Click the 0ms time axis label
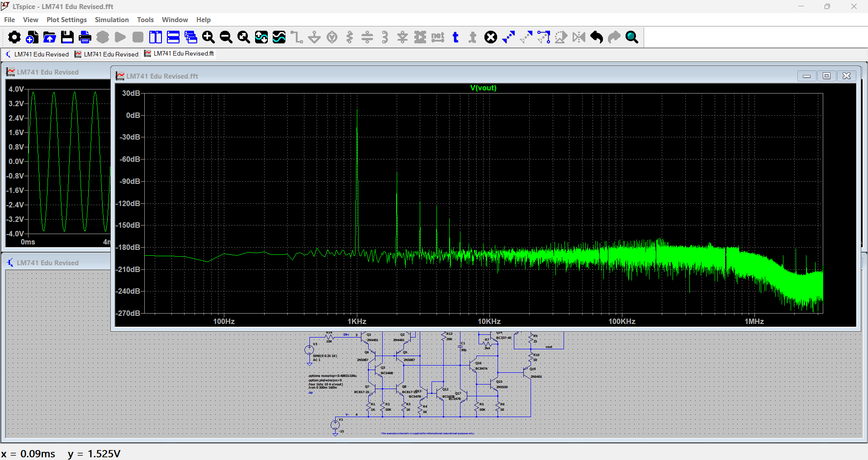Viewport: 868px width, 460px height. [28, 242]
